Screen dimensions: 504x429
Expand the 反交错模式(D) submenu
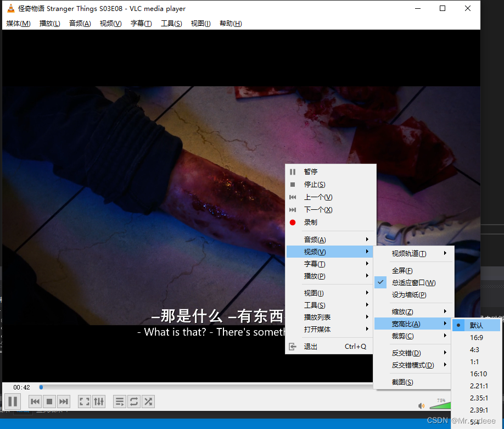point(413,365)
